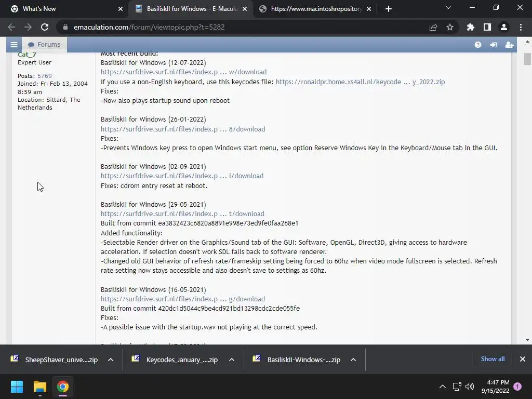The height and width of the screenshot is (399, 532).
Task: Go forward to the next page
Action: click(28, 27)
